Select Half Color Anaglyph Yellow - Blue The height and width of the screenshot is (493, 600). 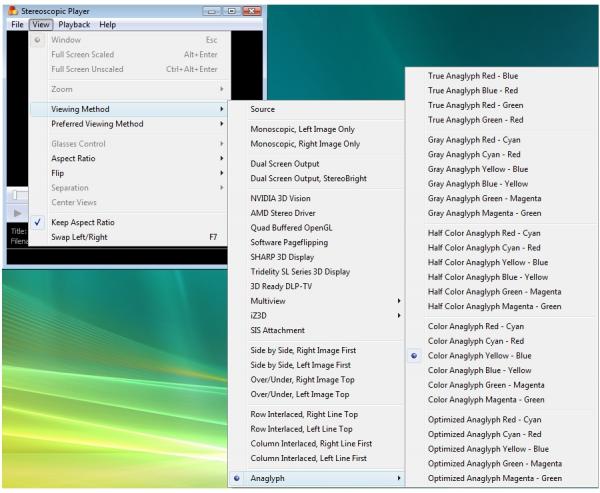click(501, 262)
